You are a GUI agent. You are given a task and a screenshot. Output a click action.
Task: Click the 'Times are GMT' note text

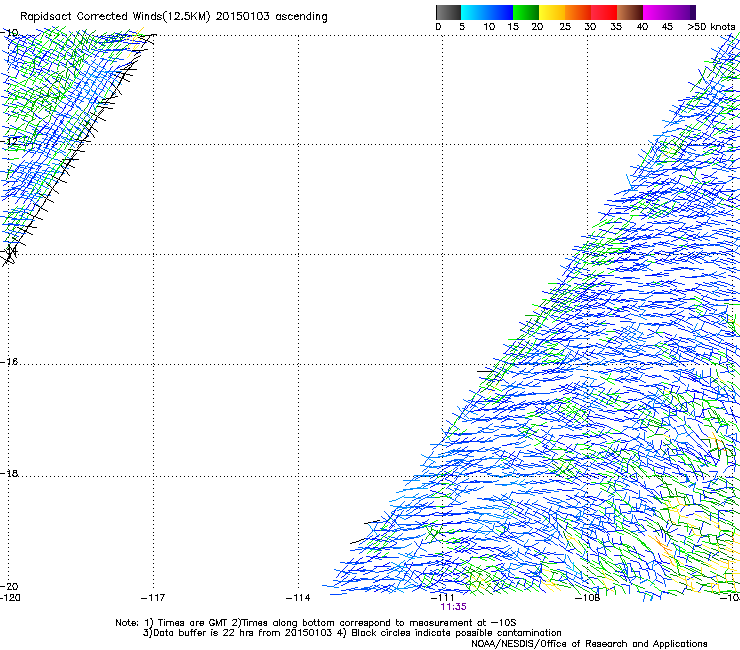[x=193, y=623]
